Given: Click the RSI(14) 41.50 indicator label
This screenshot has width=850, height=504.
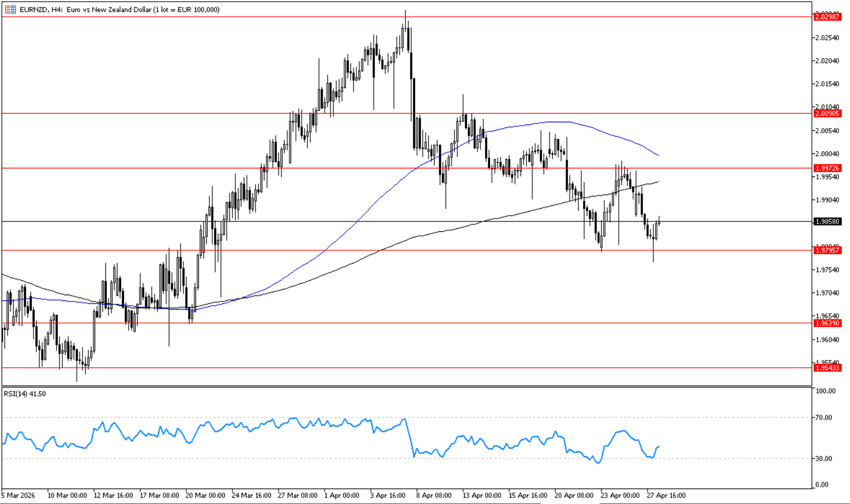Looking at the screenshot, I should [25, 394].
